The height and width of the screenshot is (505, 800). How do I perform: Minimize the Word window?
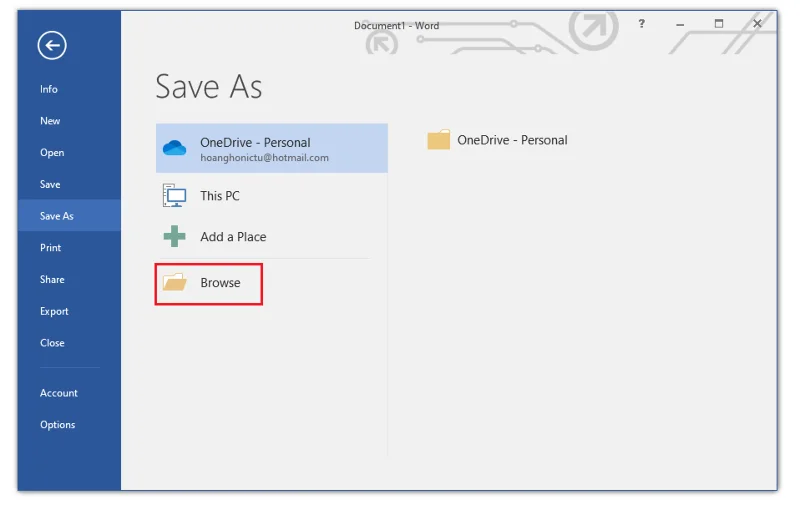tap(680, 24)
